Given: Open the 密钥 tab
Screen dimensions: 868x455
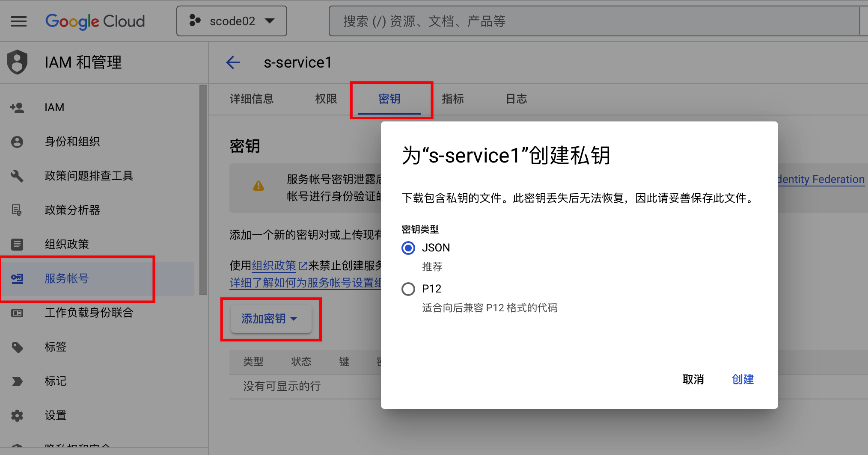Looking at the screenshot, I should click(389, 99).
